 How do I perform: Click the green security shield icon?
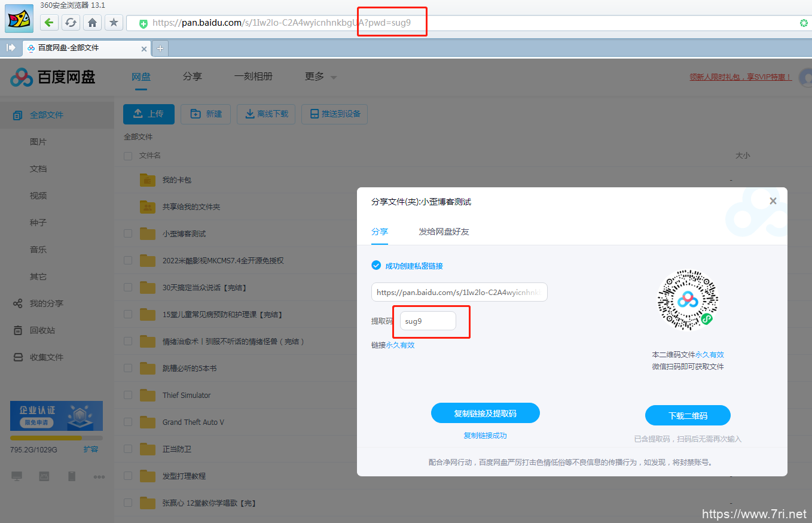143,23
